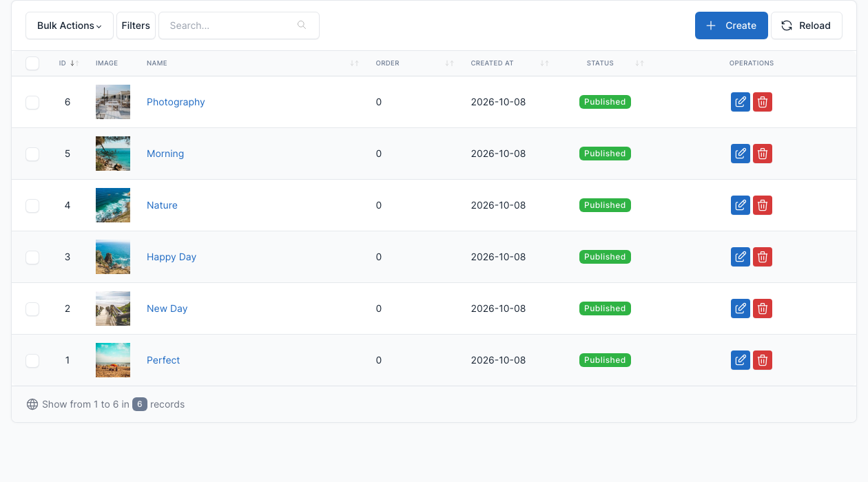Edit the Morning gallery row
The width and height of the screenshot is (868, 482).
741,154
